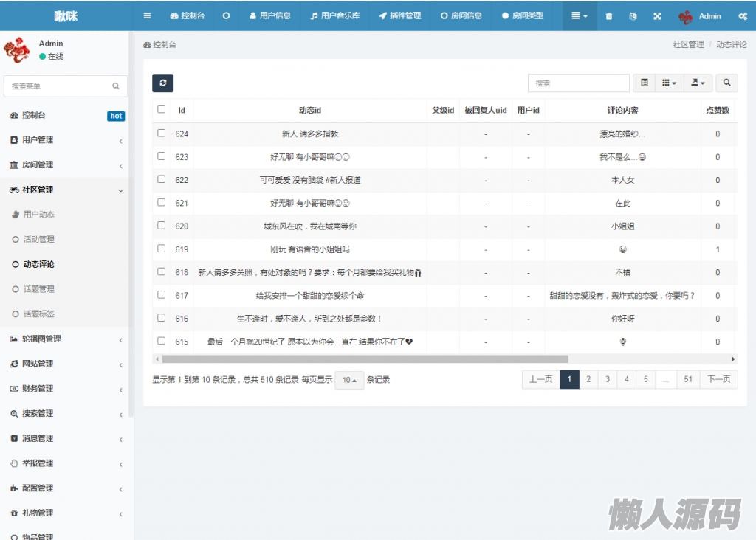Toggle the sidebar hamburger menu icon
Viewport: 756px width, 540px height.
[x=147, y=15]
